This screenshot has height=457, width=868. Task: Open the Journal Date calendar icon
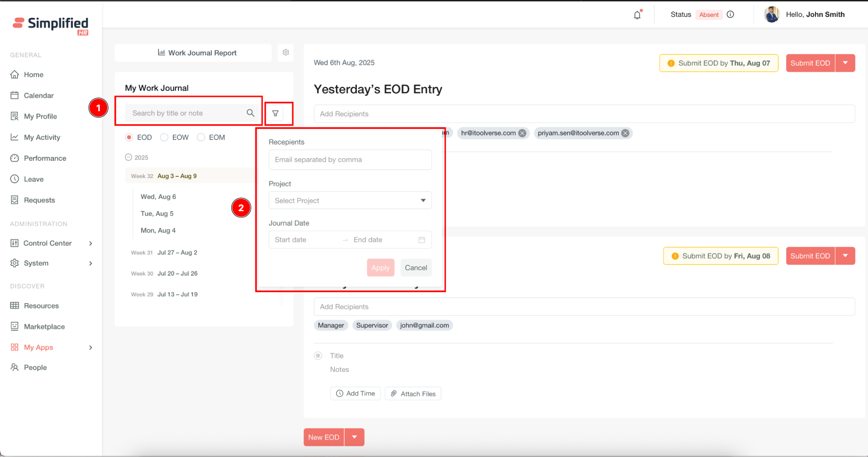(422, 240)
